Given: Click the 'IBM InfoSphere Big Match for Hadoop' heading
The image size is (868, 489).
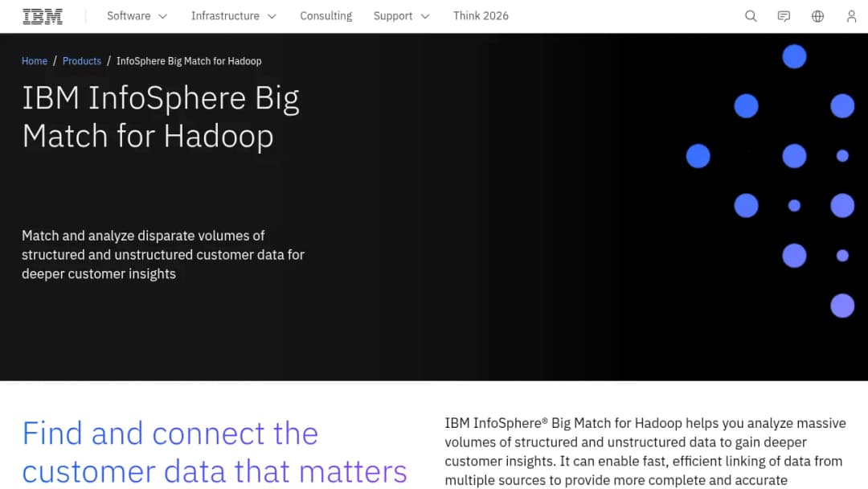Looking at the screenshot, I should coord(161,117).
